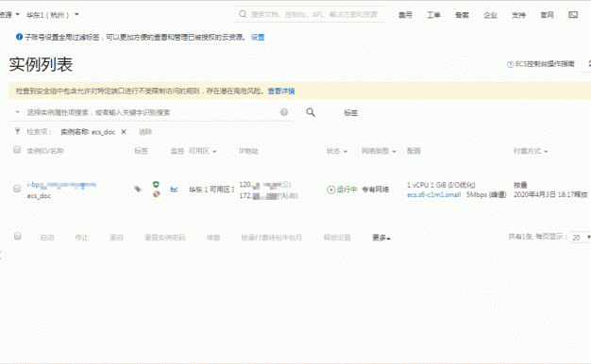Click the blue info icon beside sub-account notice
Image resolution: width=591 pixels, height=364 pixels.
pyautogui.click(x=19, y=37)
